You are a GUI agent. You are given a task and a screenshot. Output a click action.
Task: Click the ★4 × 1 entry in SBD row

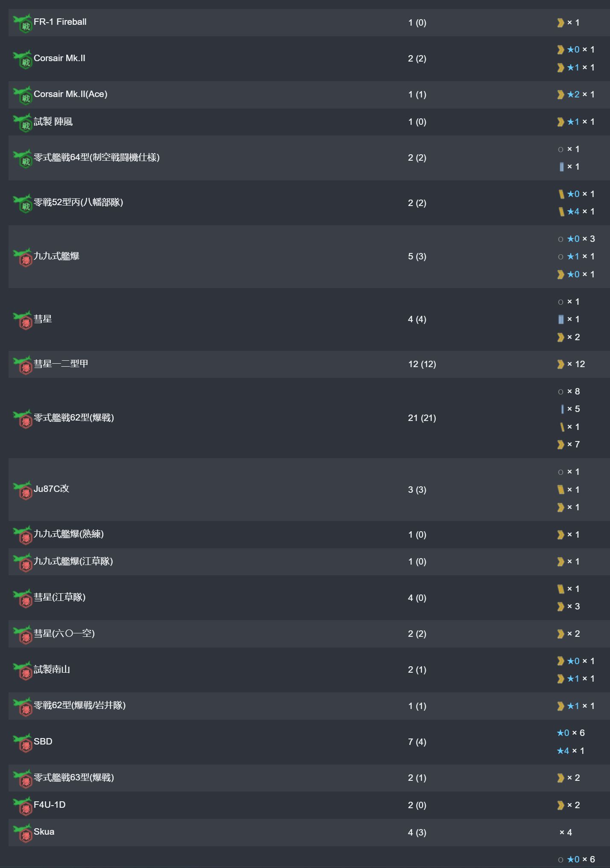(570, 751)
